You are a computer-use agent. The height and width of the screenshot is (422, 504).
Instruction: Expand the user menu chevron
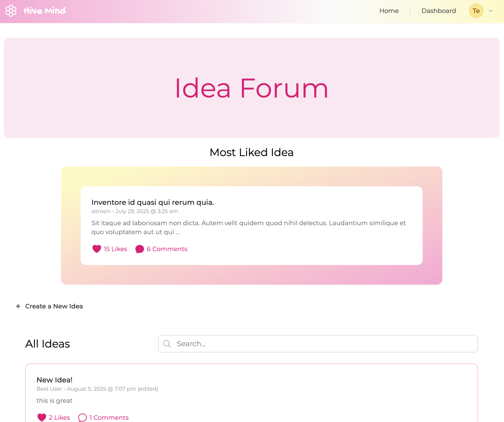[x=491, y=11]
